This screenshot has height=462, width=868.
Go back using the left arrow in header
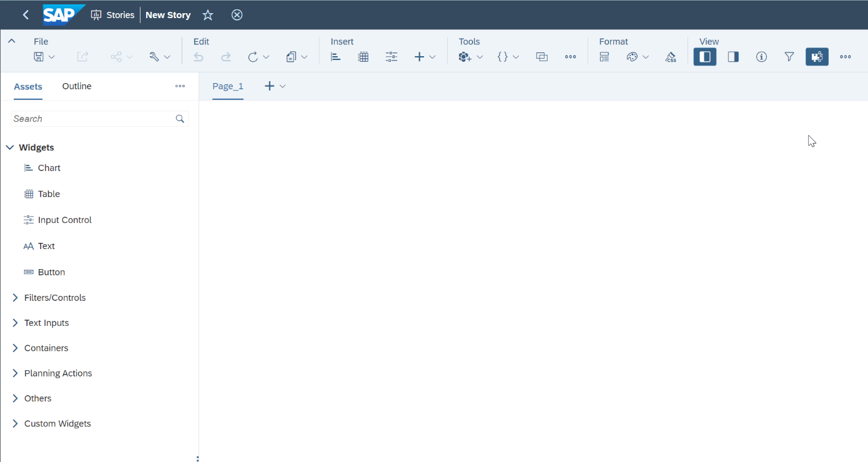[26, 15]
